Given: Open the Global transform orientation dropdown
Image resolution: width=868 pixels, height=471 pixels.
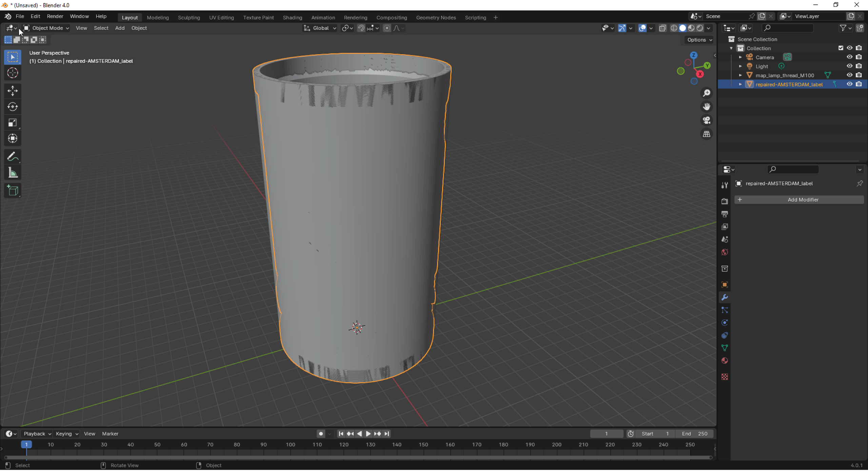Looking at the screenshot, I should (319, 28).
